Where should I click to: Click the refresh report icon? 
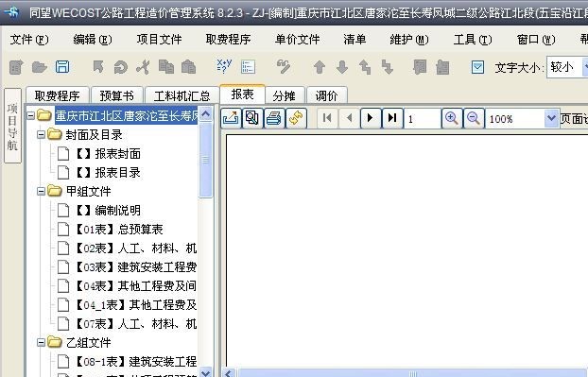[x=296, y=118]
